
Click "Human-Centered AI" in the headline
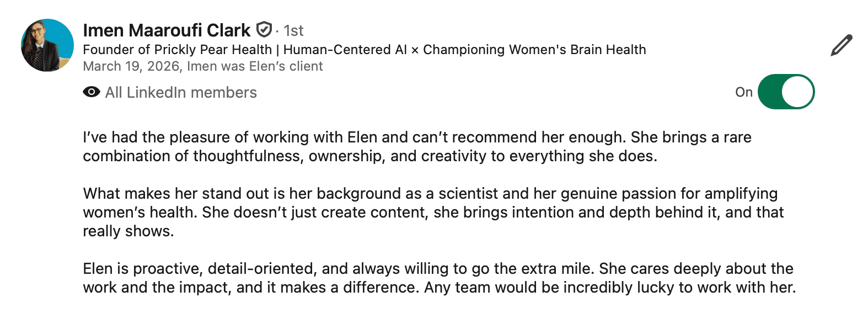345,50
